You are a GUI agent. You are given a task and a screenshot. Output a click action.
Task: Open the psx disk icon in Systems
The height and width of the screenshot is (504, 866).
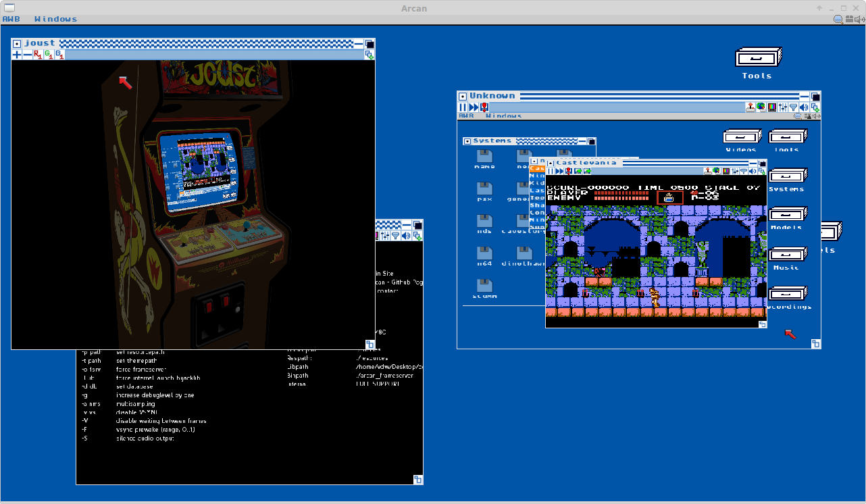[x=484, y=190]
